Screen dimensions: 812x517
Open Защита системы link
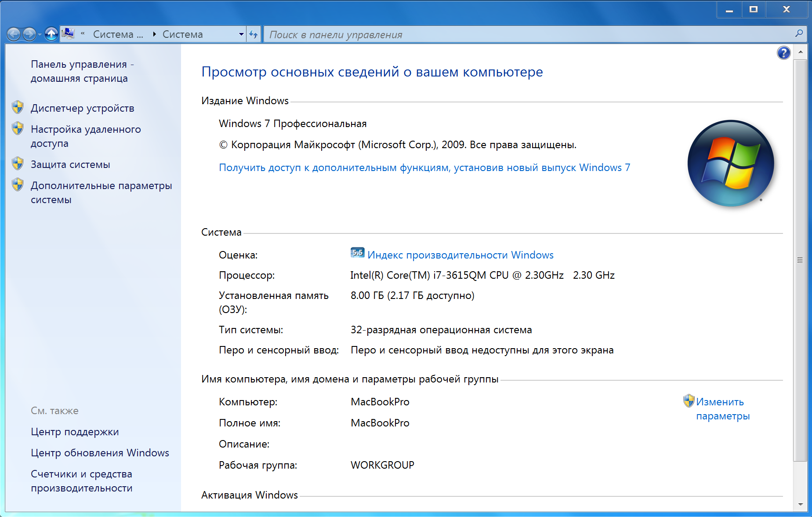click(70, 164)
